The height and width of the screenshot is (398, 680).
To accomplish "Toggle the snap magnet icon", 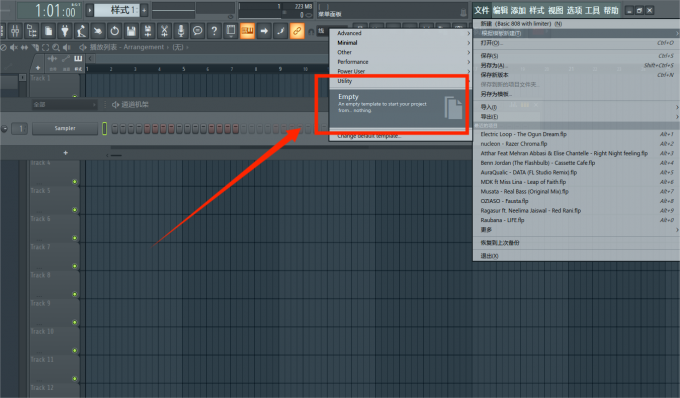I will coord(311,32).
